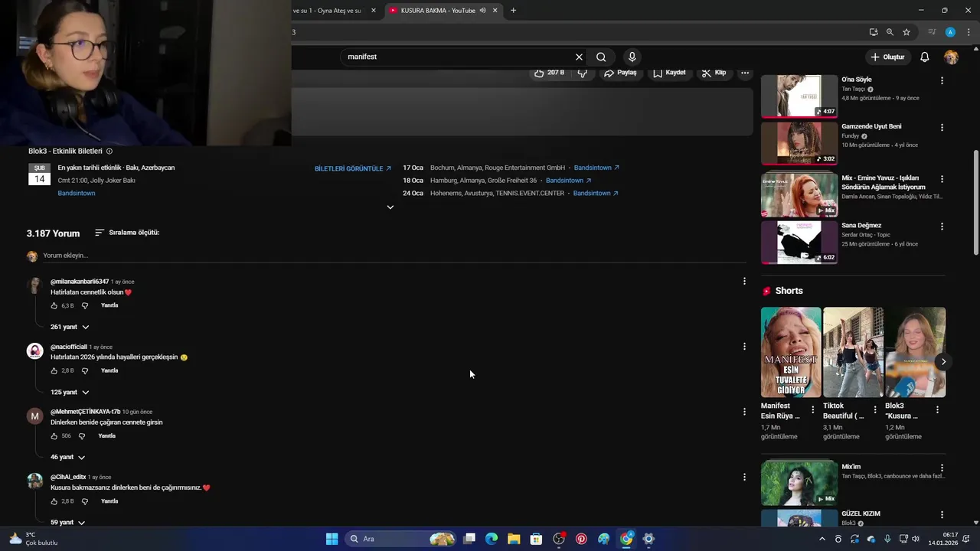Open the Manifest Esin Rüya short
The height and width of the screenshot is (551, 980).
point(791,352)
